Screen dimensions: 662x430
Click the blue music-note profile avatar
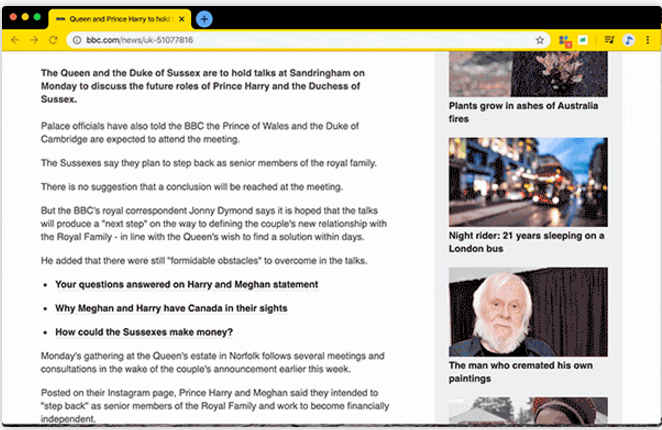629,40
